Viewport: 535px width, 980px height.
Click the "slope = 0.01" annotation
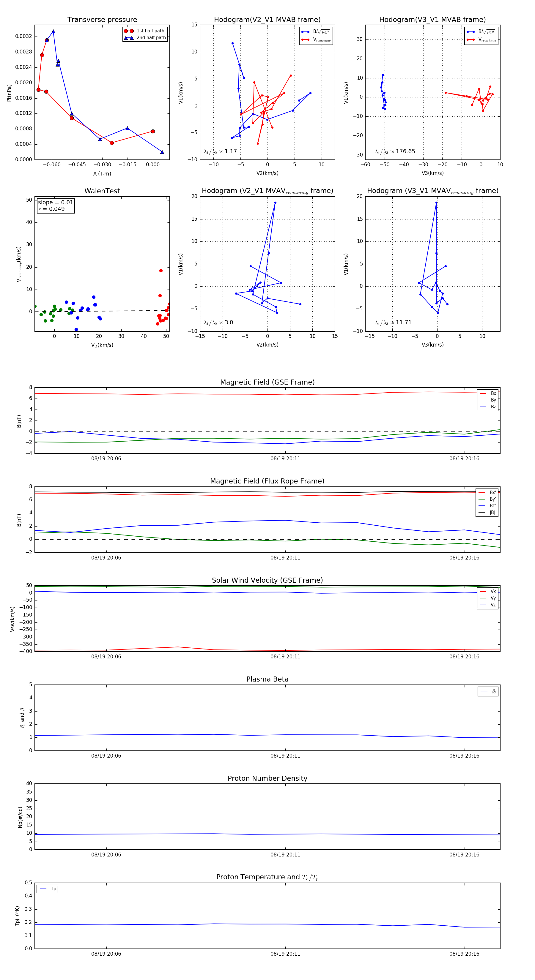[x=56, y=203]
